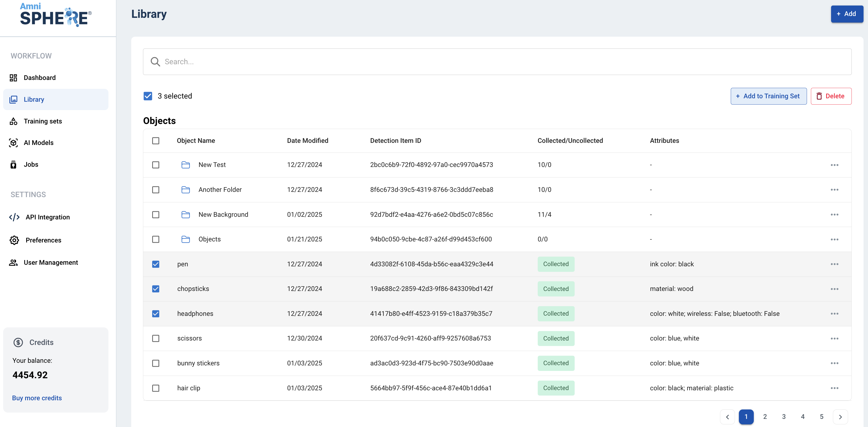868x427 pixels.
Task: Follow the Buy more credits link
Action: (x=37, y=398)
